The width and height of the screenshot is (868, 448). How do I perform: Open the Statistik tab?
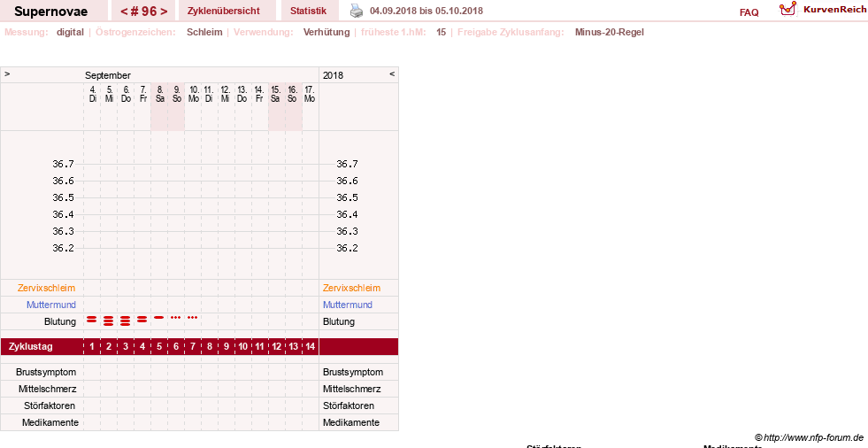[x=308, y=11]
